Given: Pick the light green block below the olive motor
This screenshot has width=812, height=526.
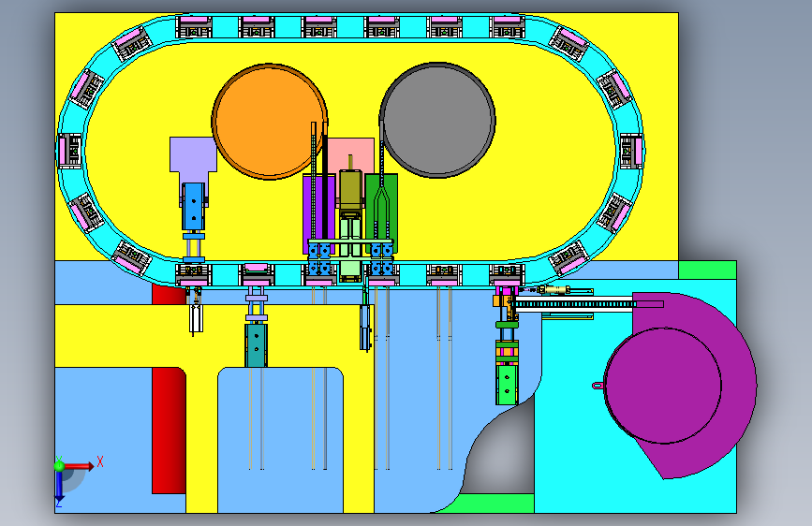Looking at the screenshot, I should tap(350, 270).
